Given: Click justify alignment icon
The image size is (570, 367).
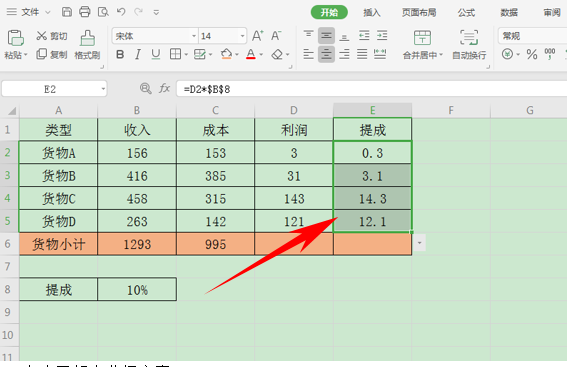Looking at the screenshot, I should tap(362, 55).
